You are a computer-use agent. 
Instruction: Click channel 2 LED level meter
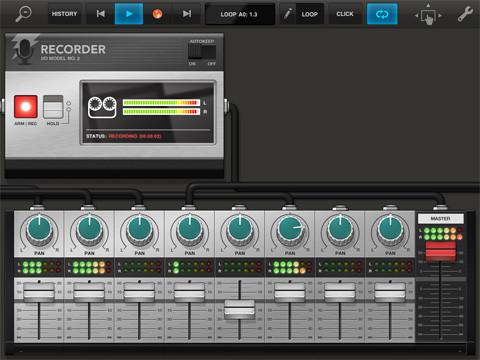pos(89,267)
